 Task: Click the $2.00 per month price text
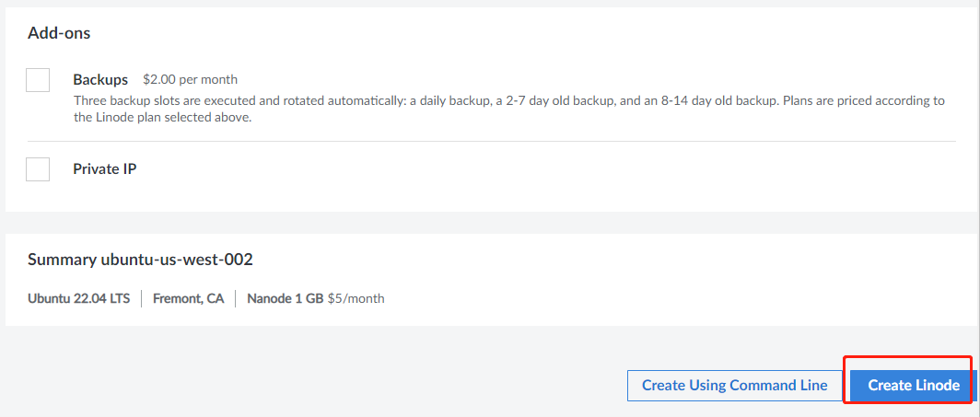[190, 80]
